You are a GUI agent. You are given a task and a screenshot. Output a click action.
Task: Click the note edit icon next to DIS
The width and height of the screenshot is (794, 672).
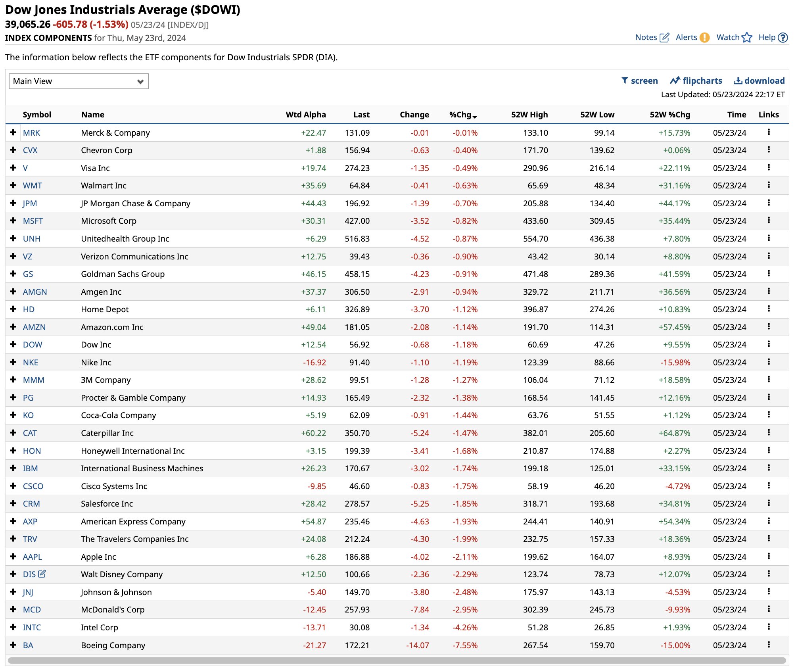click(x=42, y=574)
